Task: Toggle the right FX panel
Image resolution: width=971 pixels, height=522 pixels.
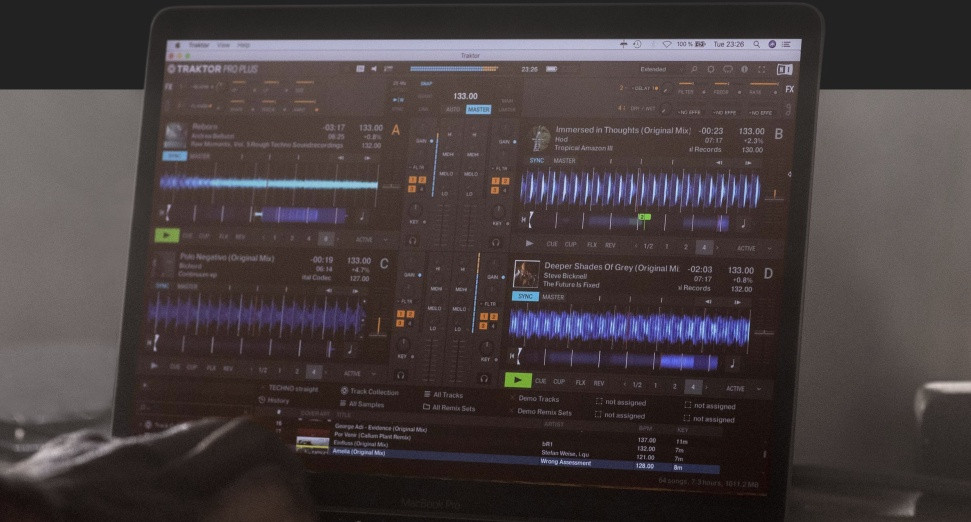Action: click(790, 89)
